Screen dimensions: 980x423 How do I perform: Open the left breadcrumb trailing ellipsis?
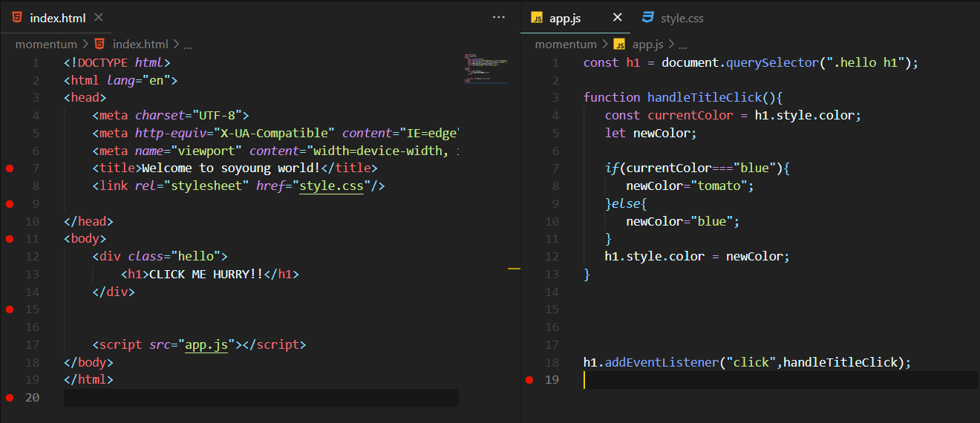[x=188, y=45]
